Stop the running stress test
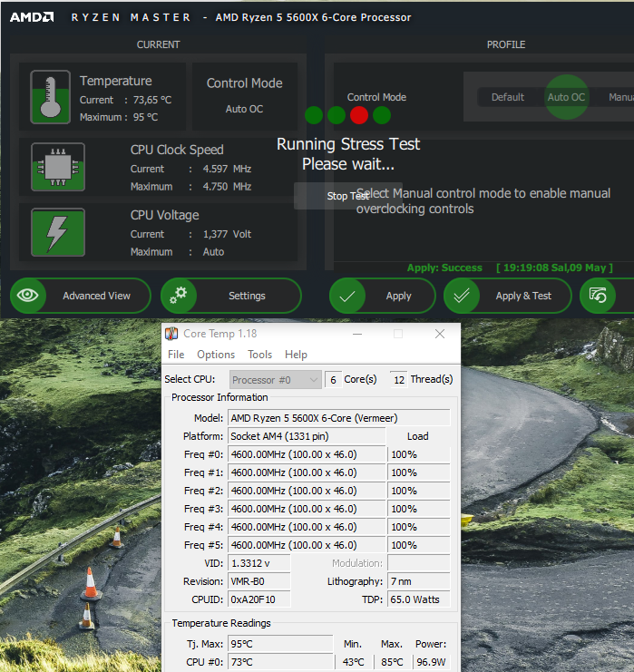The image size is (634, 672). [x=347, y=196]
